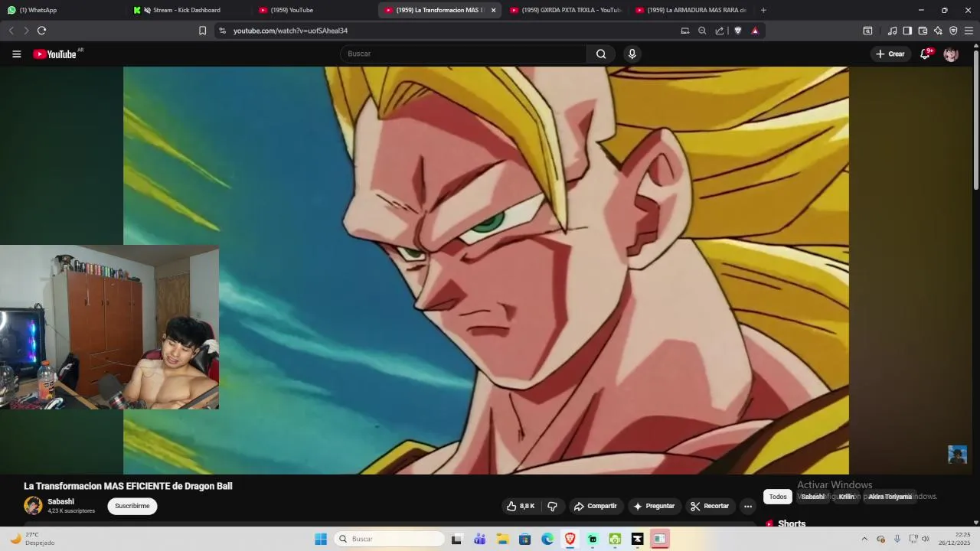Switch to La ARMADURA MAS RARA tab
The image size is (980, 551).
point(691,10)
